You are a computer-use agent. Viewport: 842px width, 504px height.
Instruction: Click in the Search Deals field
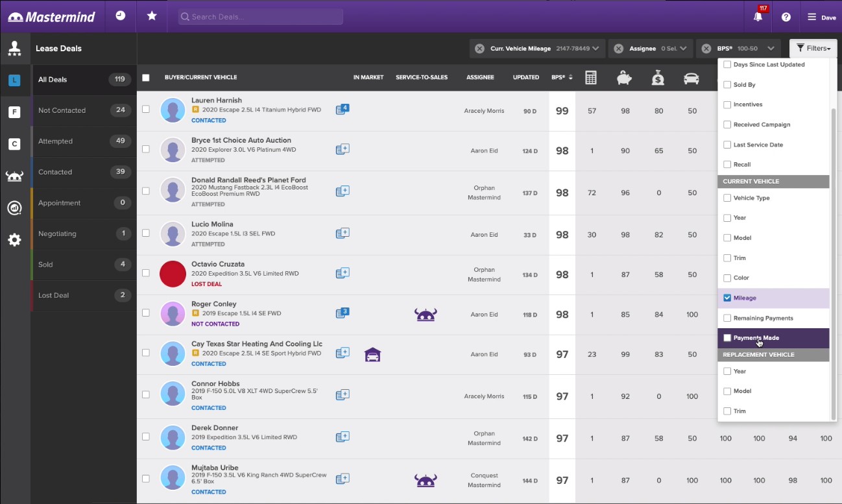[261, 17]
